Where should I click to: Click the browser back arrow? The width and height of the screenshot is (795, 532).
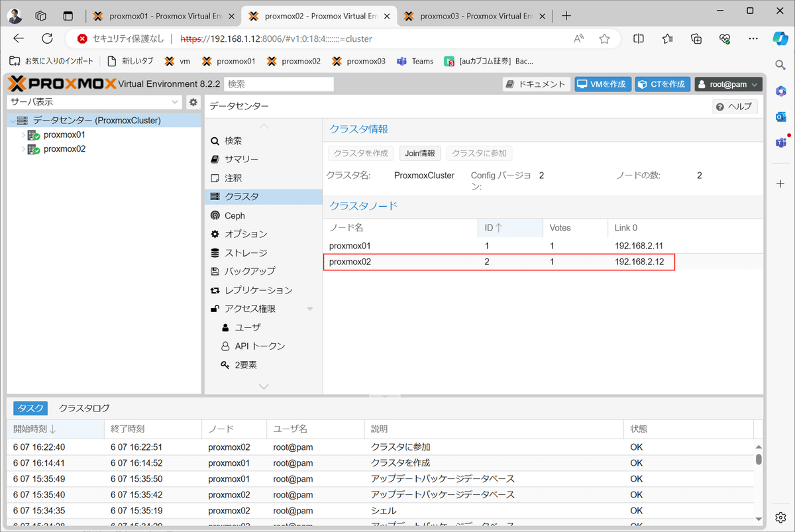(x=19, y=39)
